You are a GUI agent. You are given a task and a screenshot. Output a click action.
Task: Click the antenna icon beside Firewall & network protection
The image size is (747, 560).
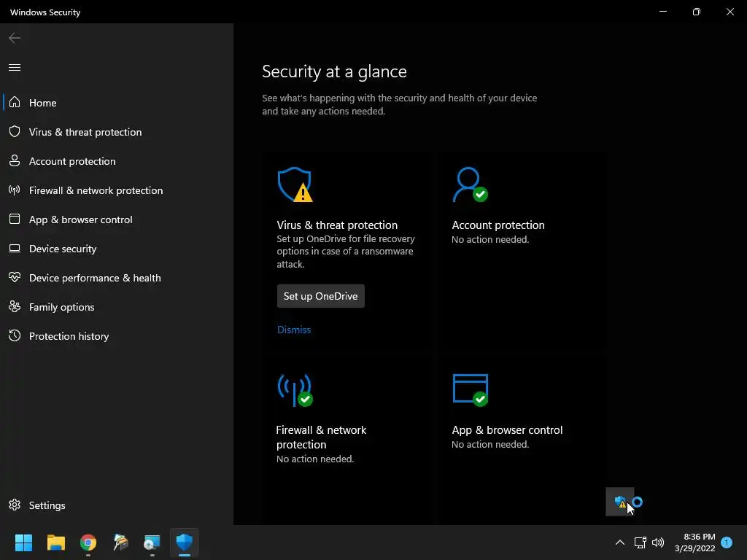pos(15,190)
